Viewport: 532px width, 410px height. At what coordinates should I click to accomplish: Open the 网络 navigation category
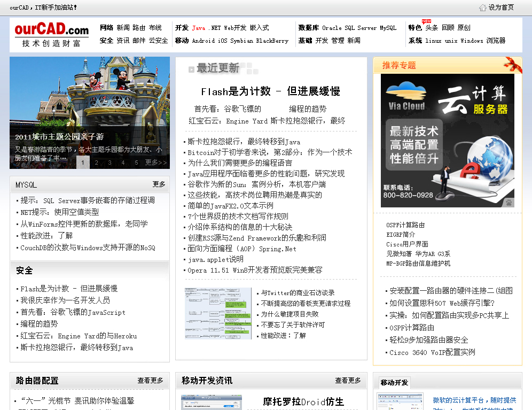tap(106, 27)
